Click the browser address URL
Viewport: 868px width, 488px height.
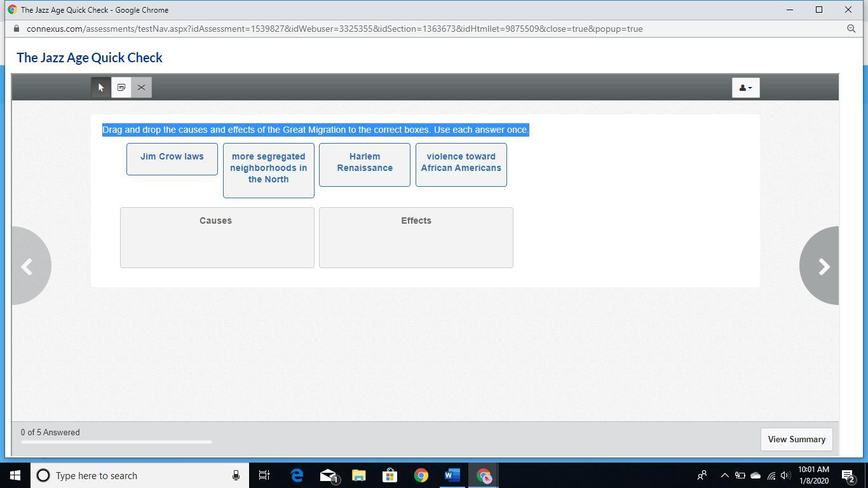point(335,29)
